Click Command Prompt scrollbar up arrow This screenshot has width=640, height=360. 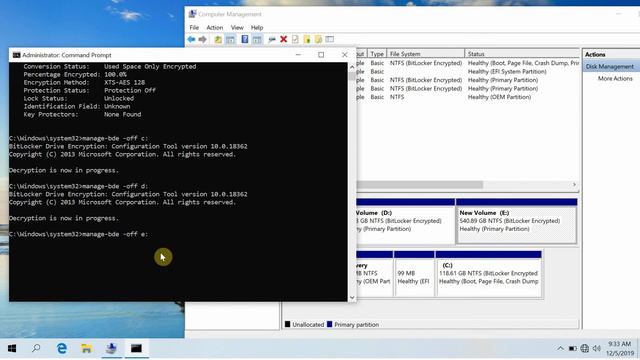(x=352, y=67)
